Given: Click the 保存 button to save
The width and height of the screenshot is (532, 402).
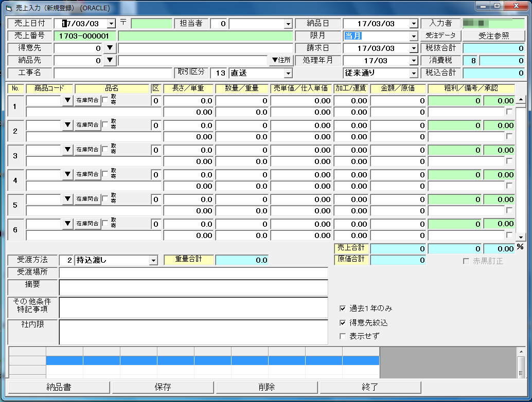Looking at the screenshot, I should click(163, 387).
